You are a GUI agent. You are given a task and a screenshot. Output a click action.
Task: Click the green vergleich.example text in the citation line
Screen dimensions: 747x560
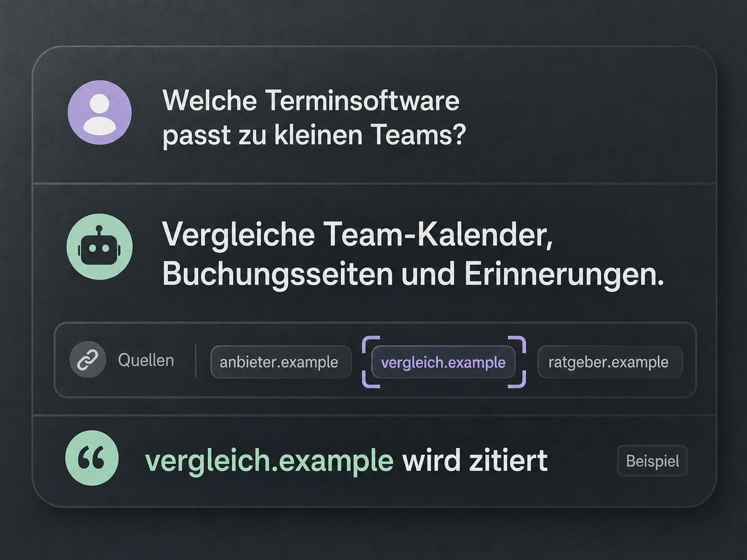[269, 460]
